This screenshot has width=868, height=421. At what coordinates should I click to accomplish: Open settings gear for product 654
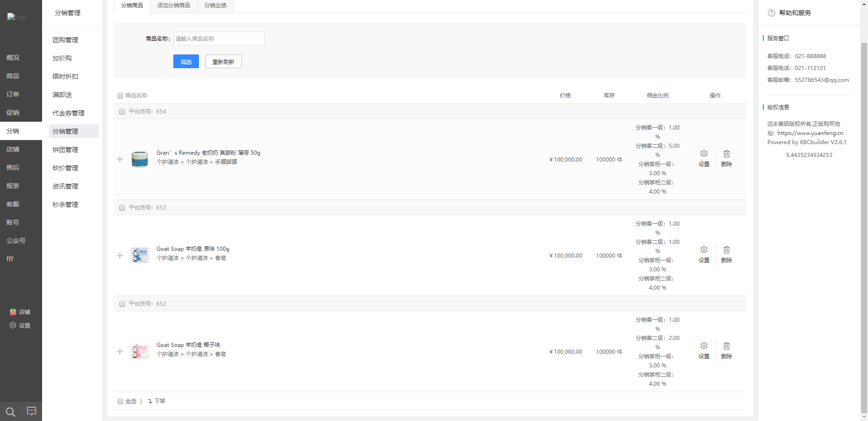tap(704, 154)
